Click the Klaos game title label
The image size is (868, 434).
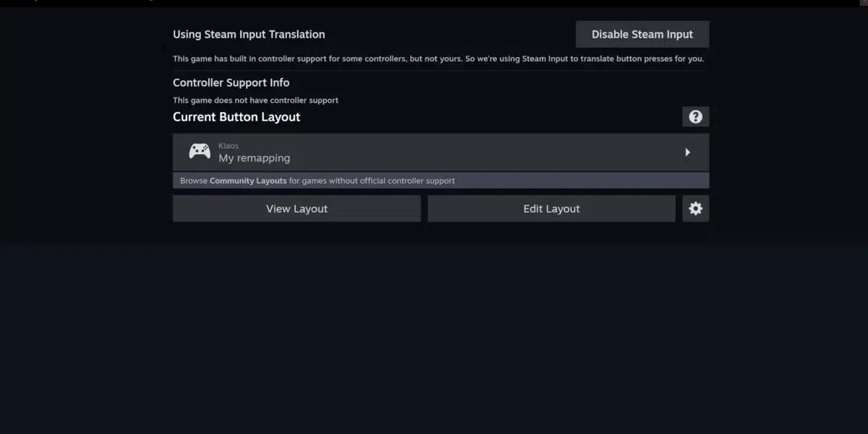(229, 146)
